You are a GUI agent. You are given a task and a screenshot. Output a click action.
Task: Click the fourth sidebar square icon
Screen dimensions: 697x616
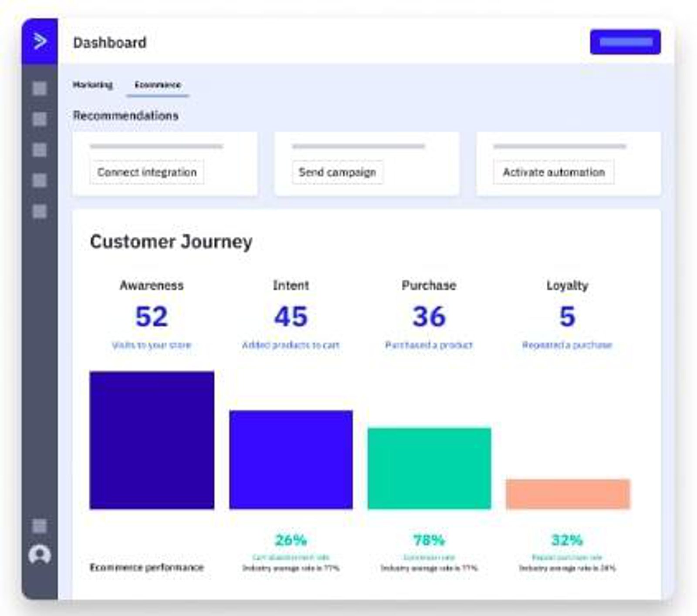point(40,180)
